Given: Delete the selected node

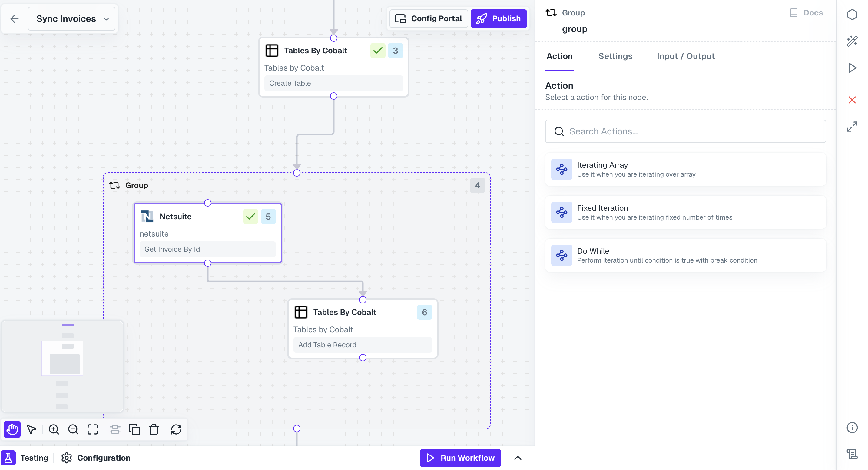Looking at the screenshot, I should [x=154, y=429].
